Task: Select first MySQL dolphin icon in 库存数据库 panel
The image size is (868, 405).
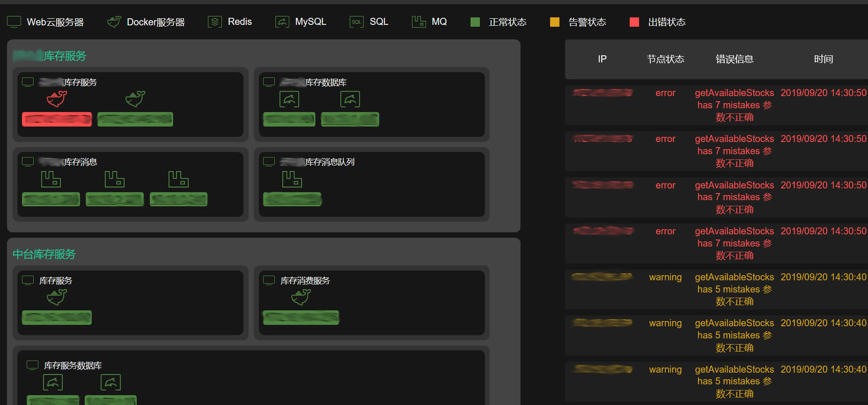Action: [289, 99]
